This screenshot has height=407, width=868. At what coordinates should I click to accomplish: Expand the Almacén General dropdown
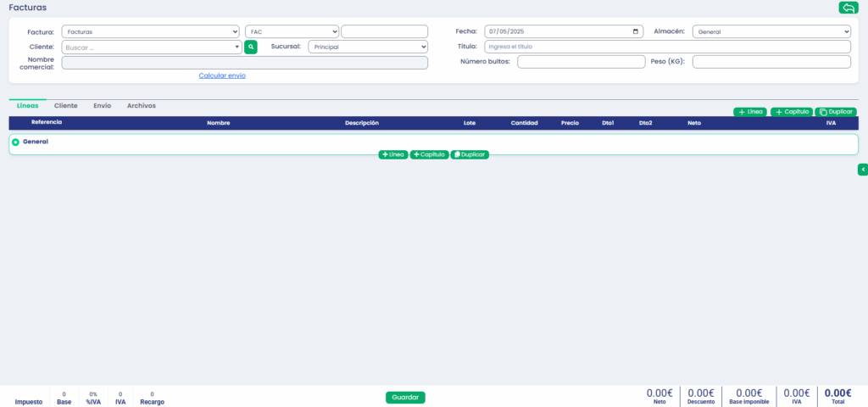(x=771, y=31)
